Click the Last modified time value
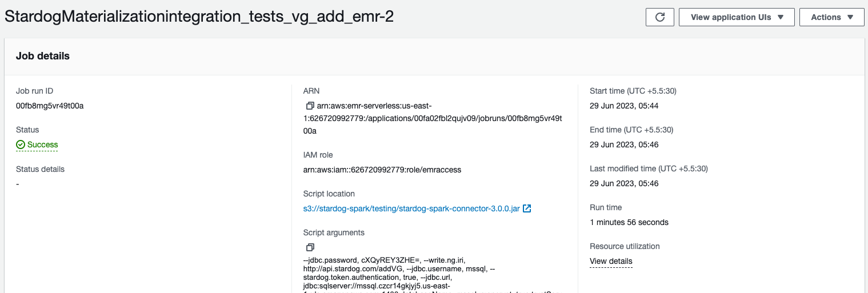868x293 pixels. [x=624, y=183]
